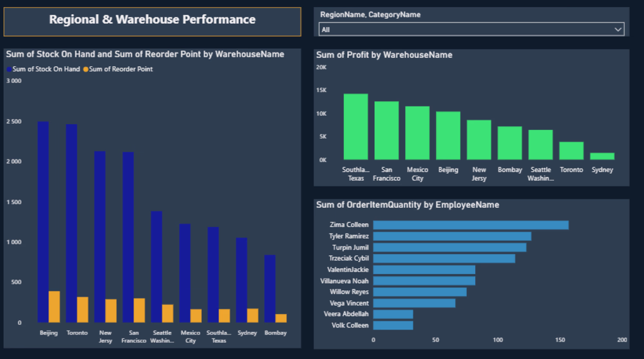This screenshot has width=644, height=359.
Task: Select Zima Colleen's order quantity bar
Action: [x=471, y=225]
